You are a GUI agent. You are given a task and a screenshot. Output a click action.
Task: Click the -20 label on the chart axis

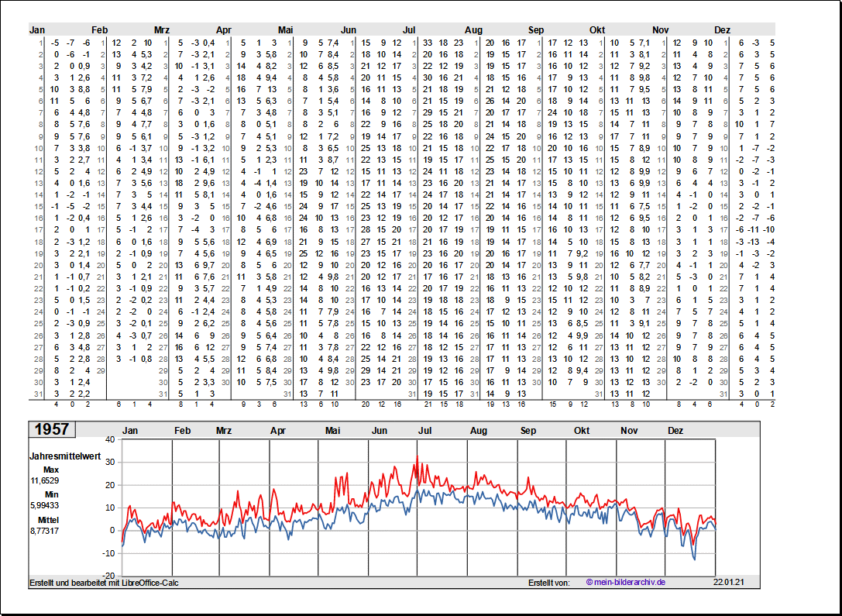(108, 576)
